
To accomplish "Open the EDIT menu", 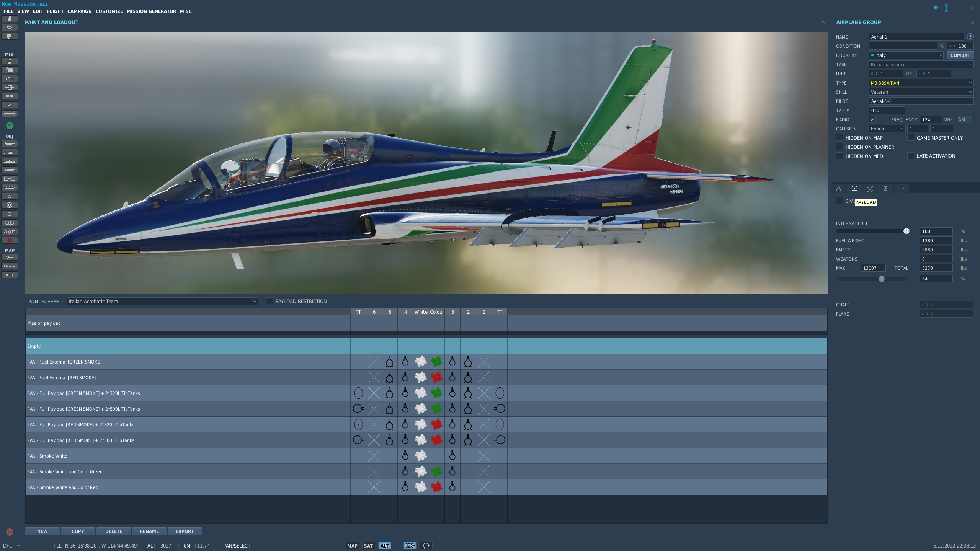I will [x=38, y=11].
